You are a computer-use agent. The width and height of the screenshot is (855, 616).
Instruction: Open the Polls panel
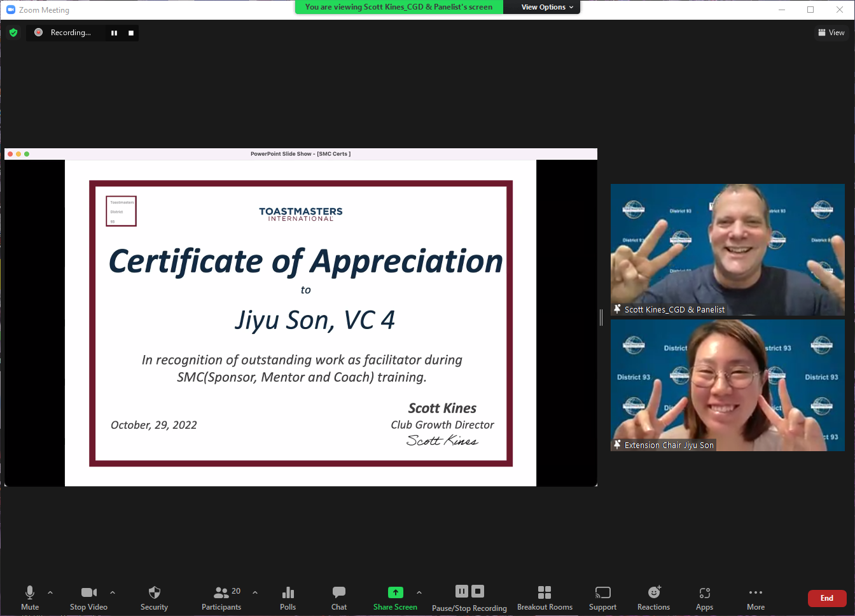click(288, 598)
